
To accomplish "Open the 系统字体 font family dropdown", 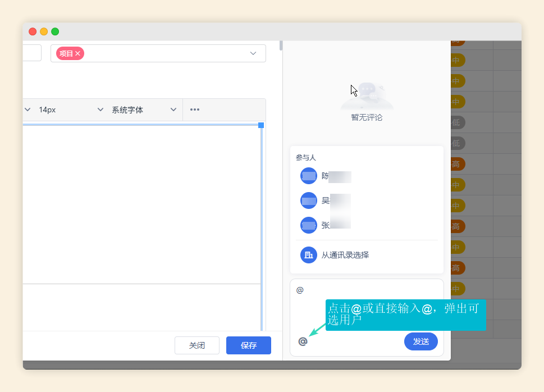I will [173, 110].
